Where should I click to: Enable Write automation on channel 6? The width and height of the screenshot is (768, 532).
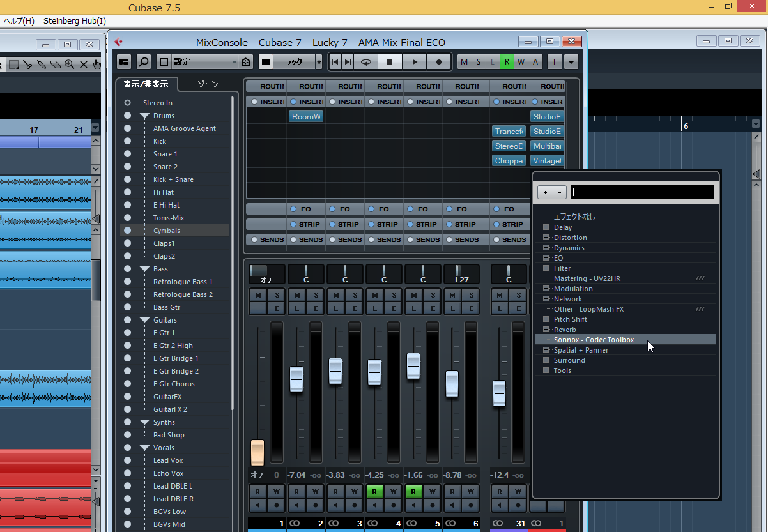point(472,491)
